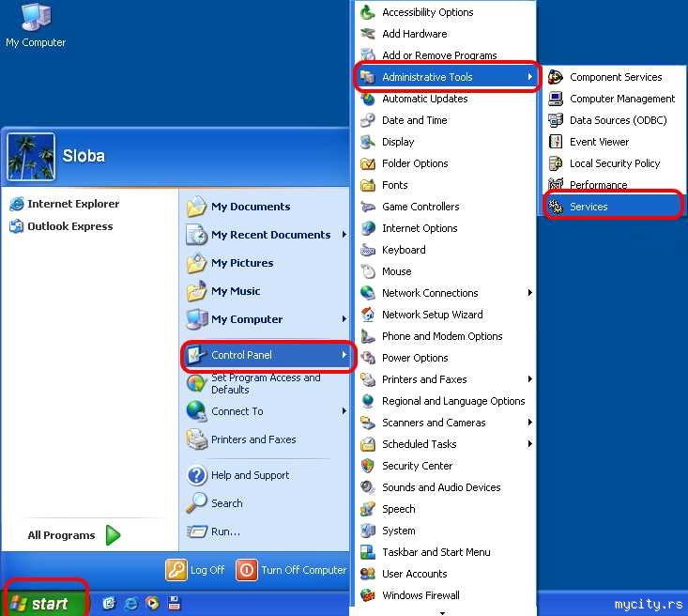
Task: Click the Folder Options icon
Action: [x=368, y=163]
